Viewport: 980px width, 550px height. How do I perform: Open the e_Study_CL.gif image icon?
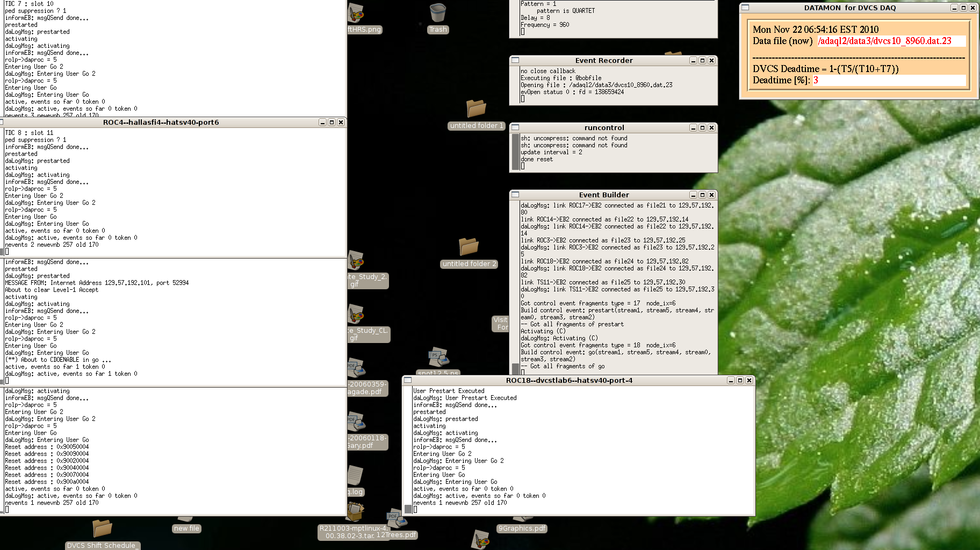tap(356, 314)
